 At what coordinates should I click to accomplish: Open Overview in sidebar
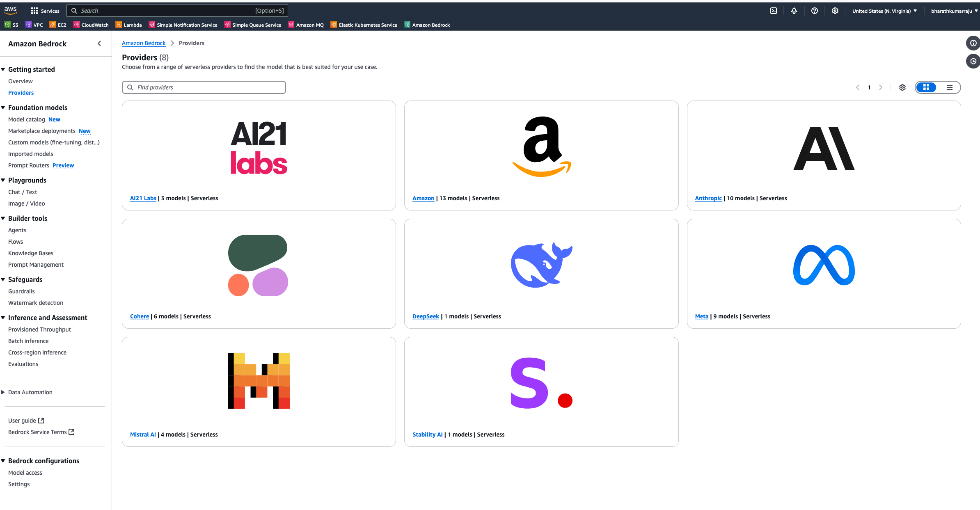coord(21,81)
